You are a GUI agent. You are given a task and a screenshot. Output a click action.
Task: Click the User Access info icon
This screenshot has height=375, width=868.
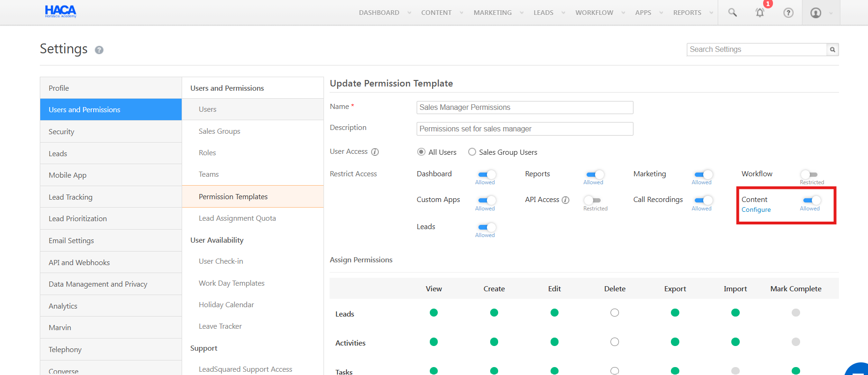(375, 152)
